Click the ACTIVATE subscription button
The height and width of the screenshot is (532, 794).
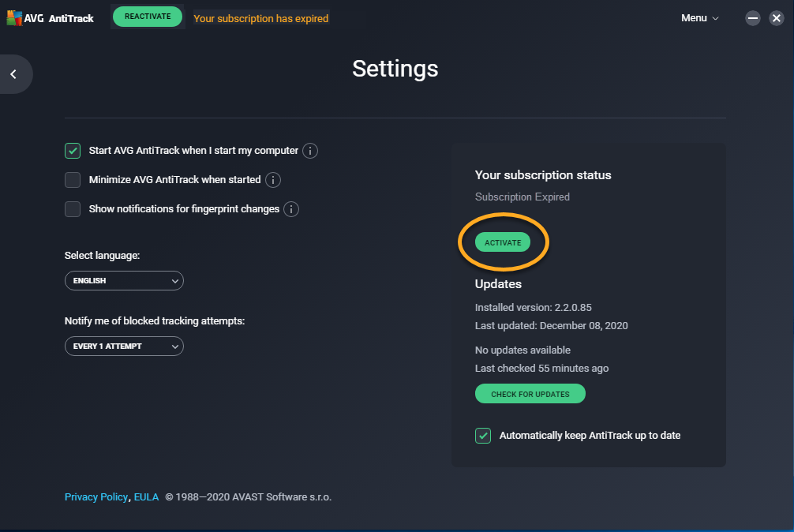pyautogui.click(x=502, y=242)
